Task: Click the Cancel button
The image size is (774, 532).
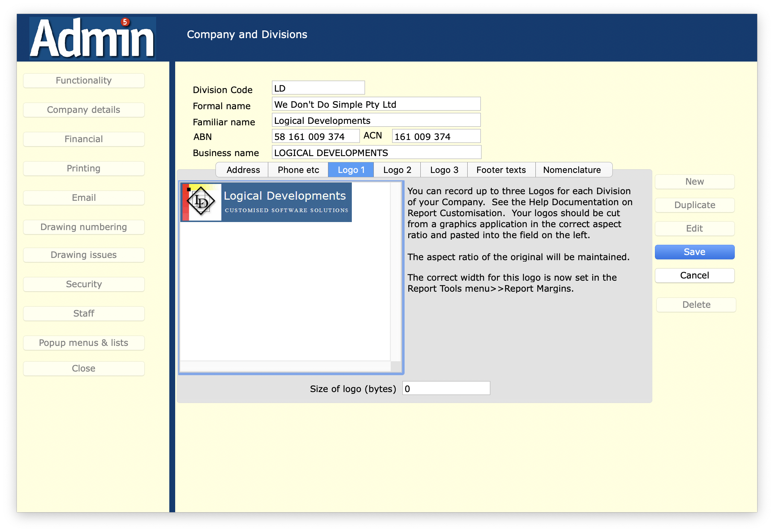Action: coord(694,276)
